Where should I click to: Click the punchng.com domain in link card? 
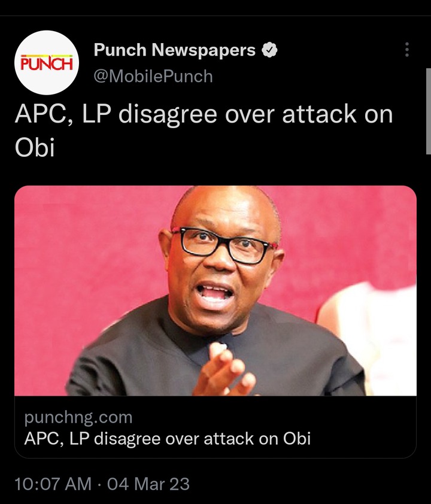click(78, 417)
